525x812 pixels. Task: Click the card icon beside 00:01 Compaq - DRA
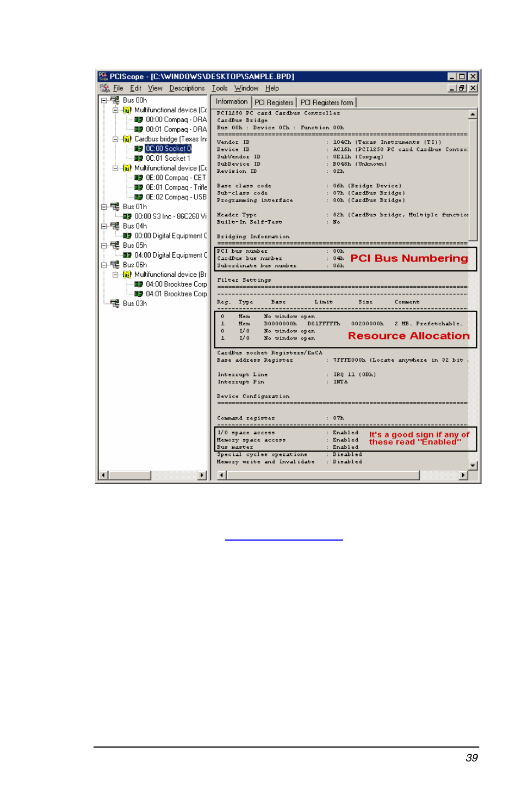pos(139,129)
